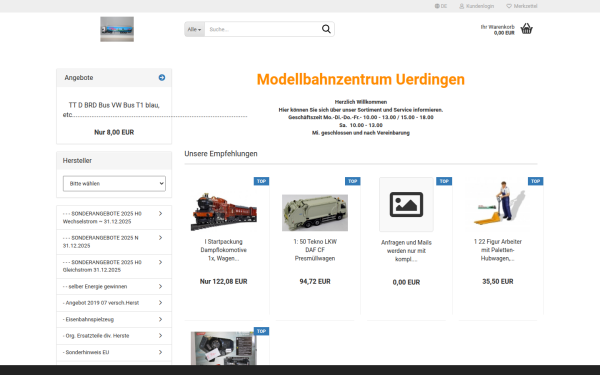Open 1:50 Tekno LKW DAF CF product title
This screenshot has width=600, height=375.
point(315,250)
